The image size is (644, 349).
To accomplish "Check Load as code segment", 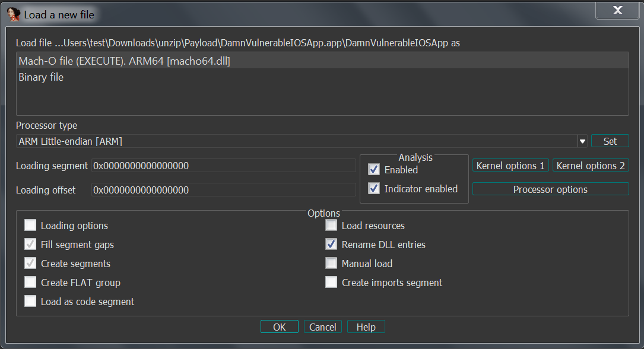I will click(30, 301).
